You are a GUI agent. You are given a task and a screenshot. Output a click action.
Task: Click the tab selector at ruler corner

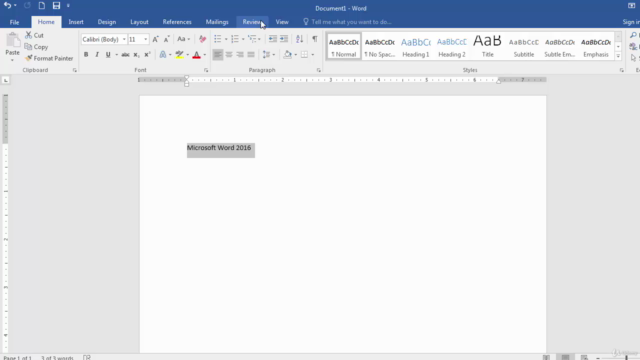point(6,80)
